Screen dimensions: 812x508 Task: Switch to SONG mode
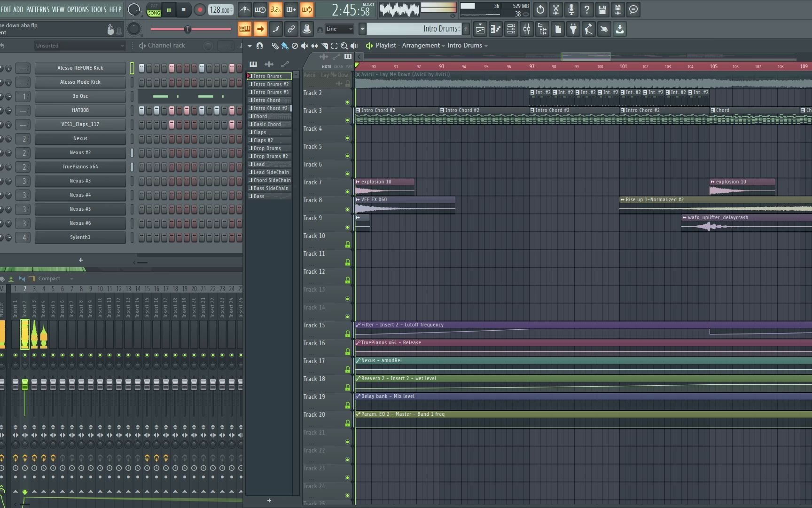point(154,13)
